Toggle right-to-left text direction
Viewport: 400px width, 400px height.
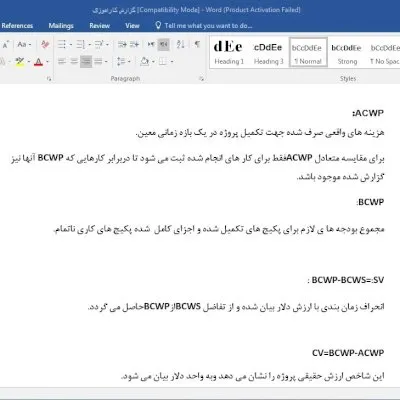(x=164, y=44)
